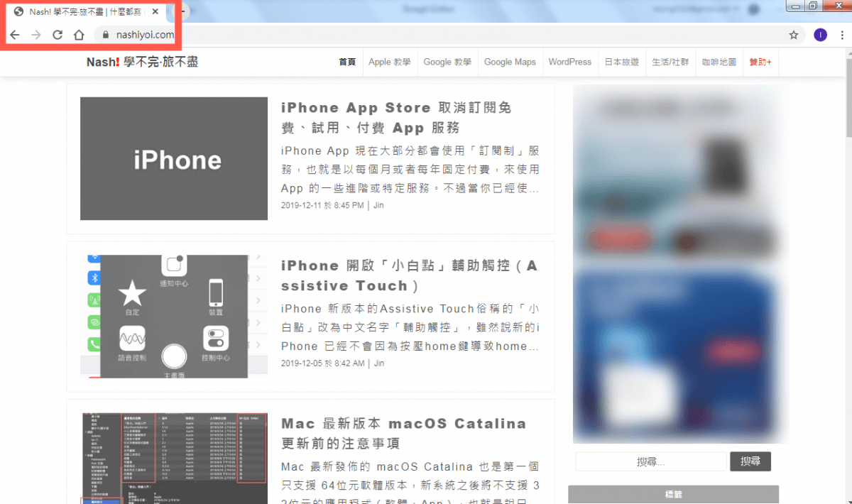
Task: Go to the home page icon
Action: 80,35
